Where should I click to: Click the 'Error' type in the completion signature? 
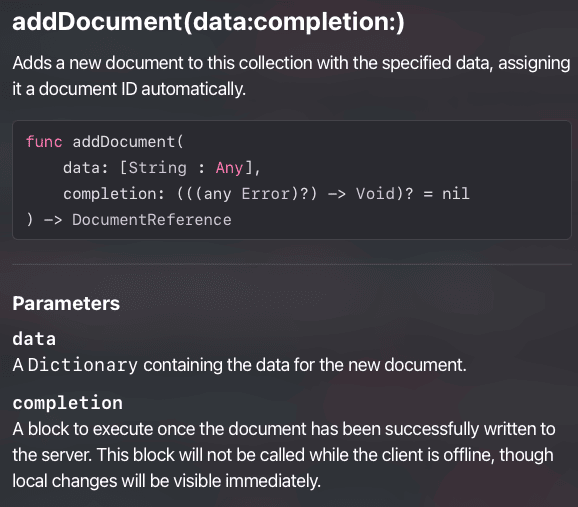point(265,194)
